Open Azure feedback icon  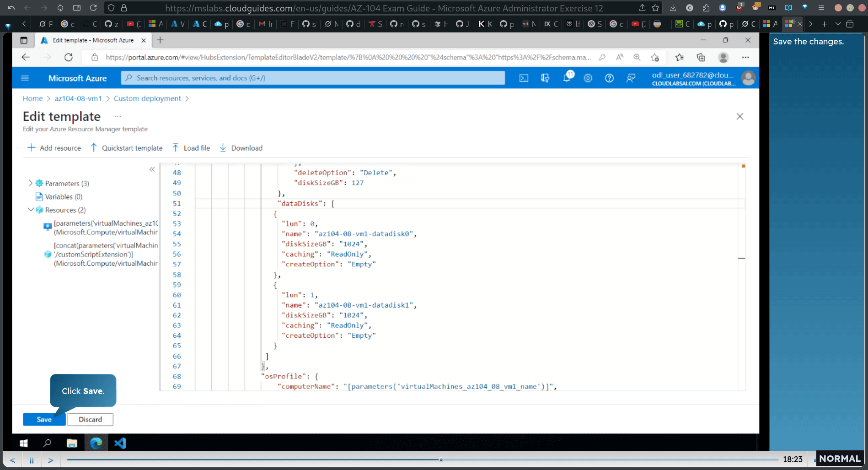(631, 78)
